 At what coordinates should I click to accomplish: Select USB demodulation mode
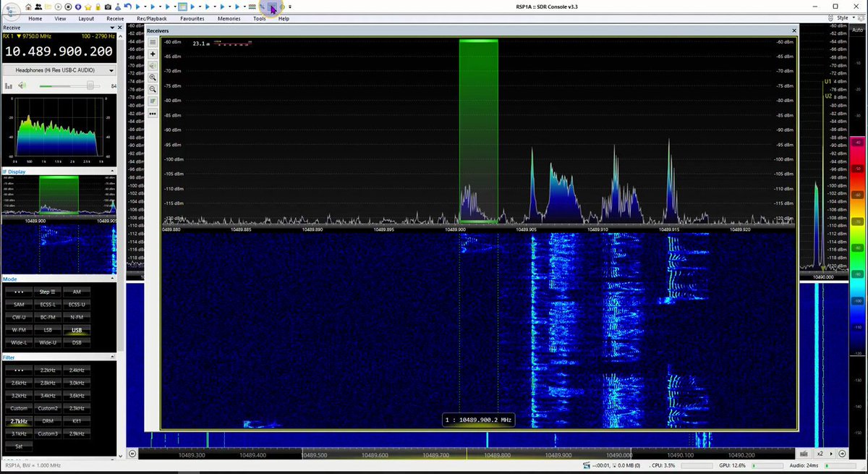tap(77, 329)
